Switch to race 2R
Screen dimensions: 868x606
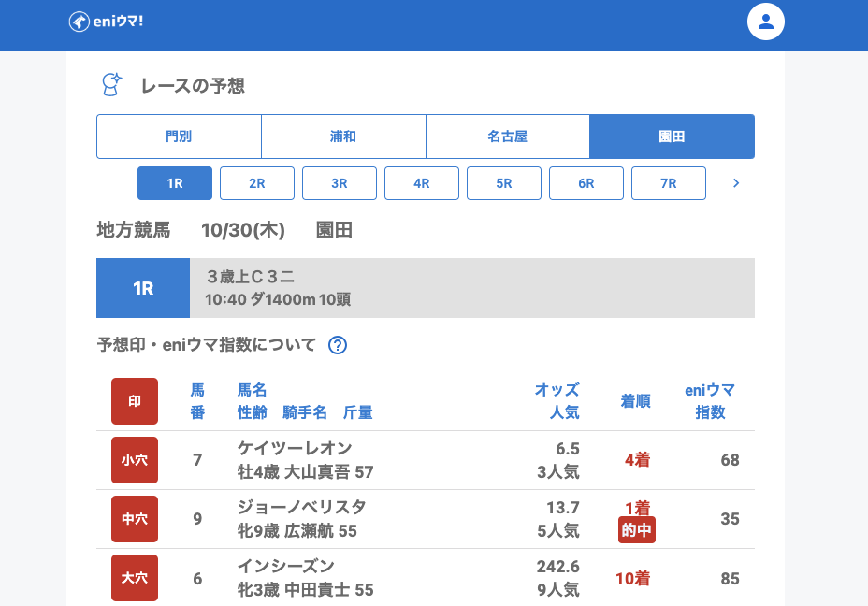(x=257, y=183)
